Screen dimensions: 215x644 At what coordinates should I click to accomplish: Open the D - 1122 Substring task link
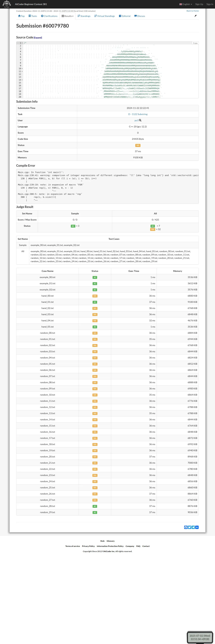[x=138, y=114]
